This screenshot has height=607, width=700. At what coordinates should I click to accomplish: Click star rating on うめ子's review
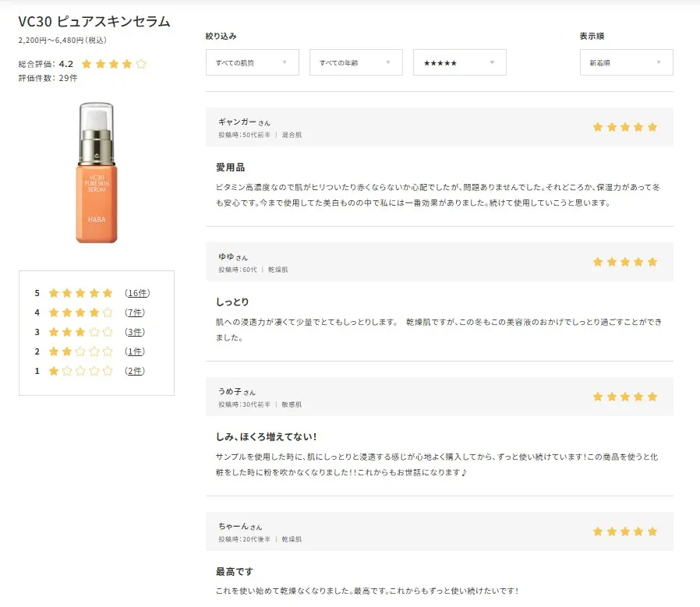(x=624, y=397)
